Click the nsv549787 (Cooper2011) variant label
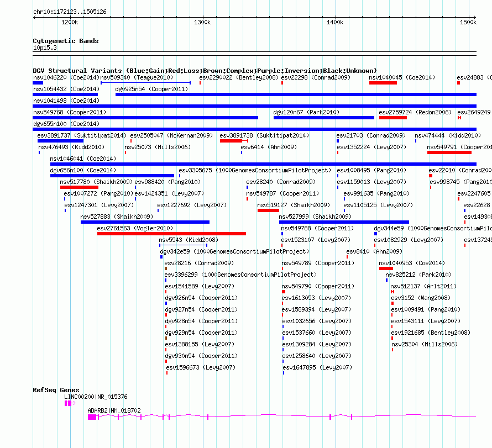The width and height of the screenshot is (492, 448). click(282, 193)
